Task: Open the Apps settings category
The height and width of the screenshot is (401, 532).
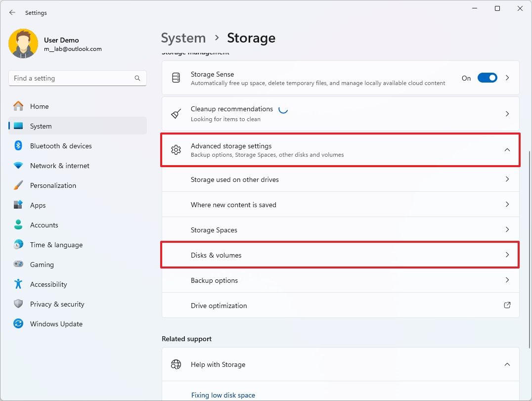Action: tap(38, 205)
